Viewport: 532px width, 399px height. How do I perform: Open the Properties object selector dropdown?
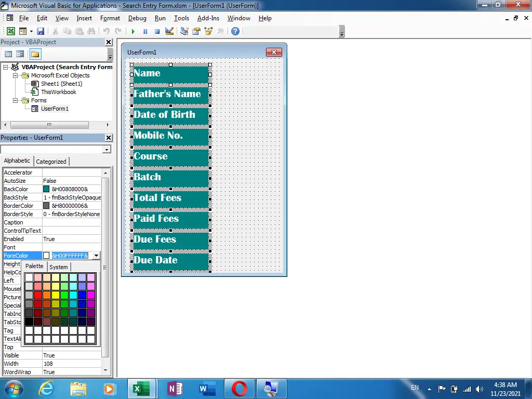[x=107, y=149]
